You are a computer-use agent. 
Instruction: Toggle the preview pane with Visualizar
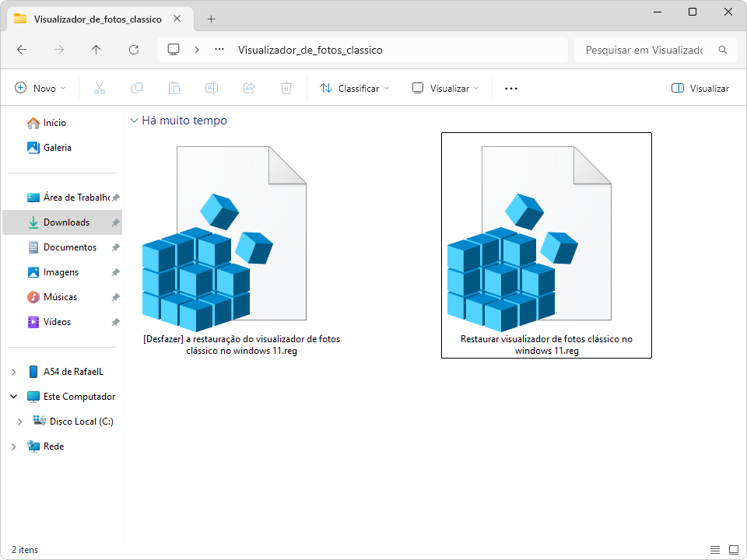(700, 88)
